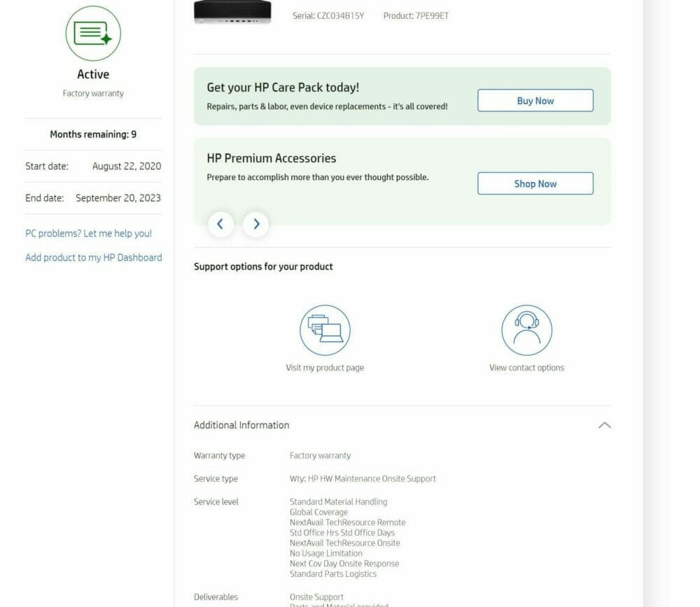Go to next promotional banner slide
The image size is (700, 607).
[x=255, y=224]
